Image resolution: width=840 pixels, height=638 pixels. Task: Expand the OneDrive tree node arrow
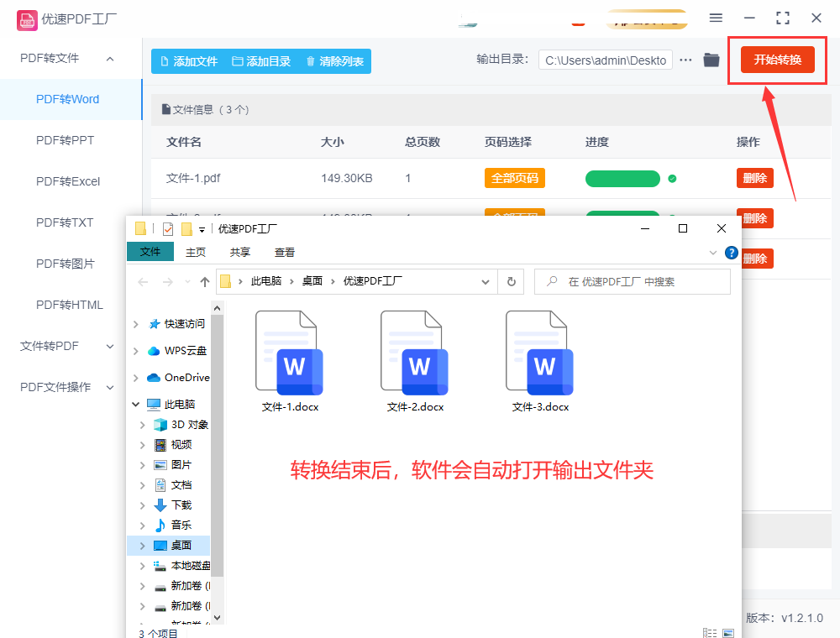click(x=135, y=377)
